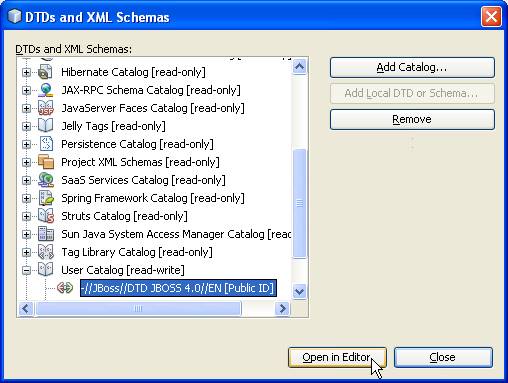Expand the JavaServer Faces Catalog node
The width and height of the screenshot is (508, 383).
[x=26, y=108]
